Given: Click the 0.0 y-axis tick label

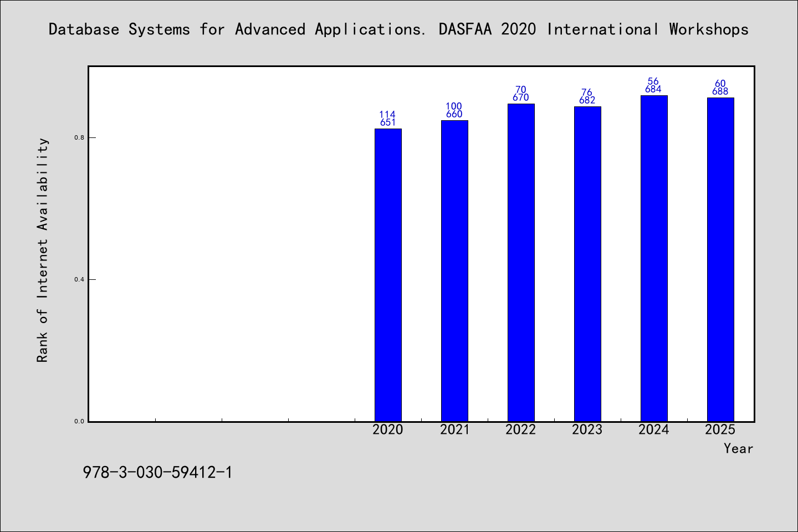Looking at the screenshot, I should pyautogui.click(x=79, y=421).
